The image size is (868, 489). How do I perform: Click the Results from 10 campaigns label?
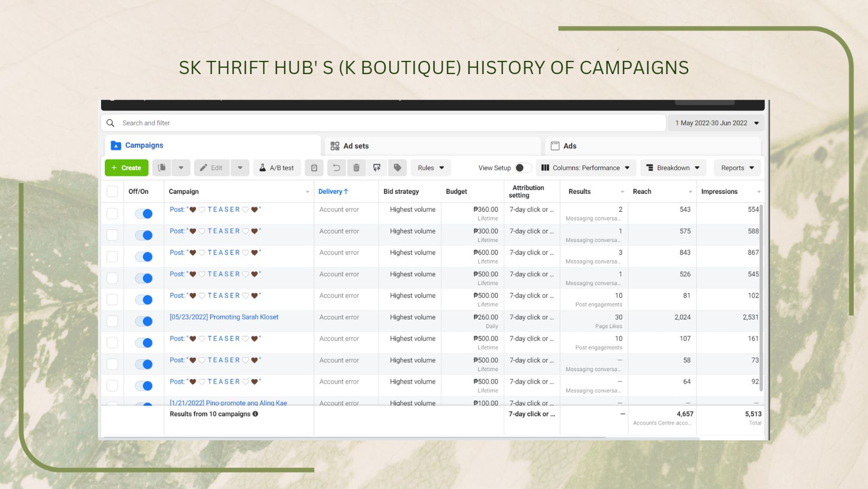coord(210,414)
